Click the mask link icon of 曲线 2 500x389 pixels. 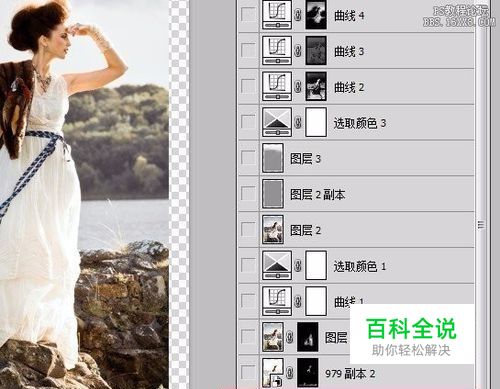coord(298,87)
